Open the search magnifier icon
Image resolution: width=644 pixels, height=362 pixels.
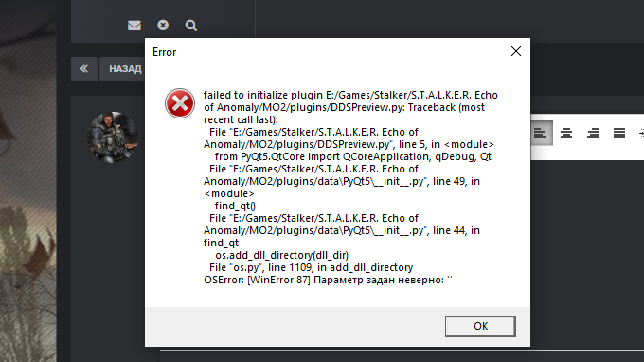tap(191, 26)
